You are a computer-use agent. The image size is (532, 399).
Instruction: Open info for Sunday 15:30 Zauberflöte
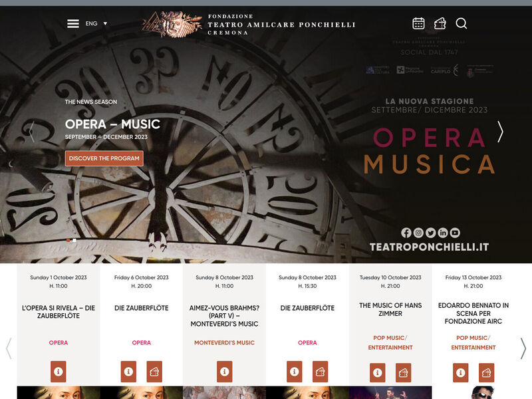click(295, 372)
